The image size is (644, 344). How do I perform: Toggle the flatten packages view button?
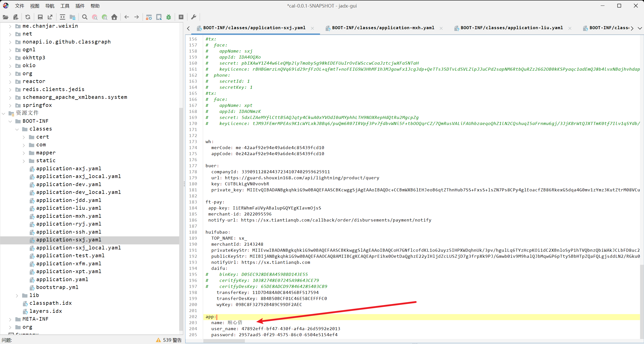coord(72,17)
